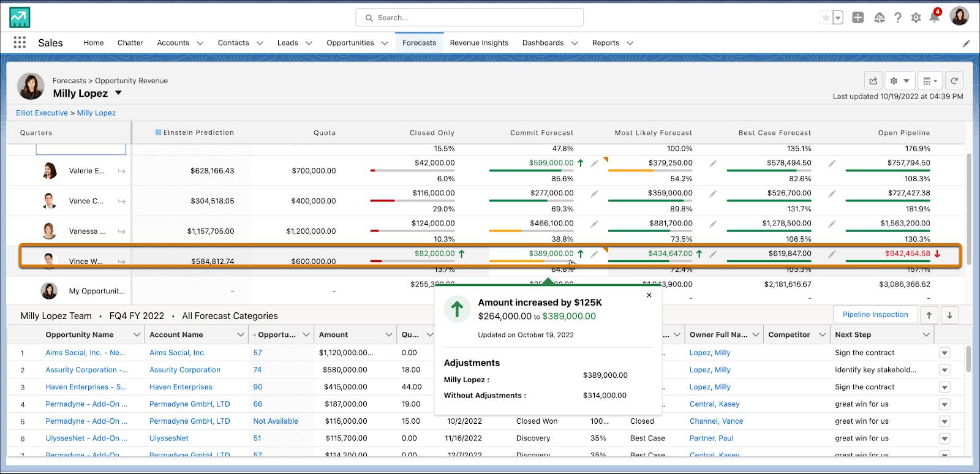Open the Salesforce Help question mark
The image size is (980, 474).
click(898, 18)
